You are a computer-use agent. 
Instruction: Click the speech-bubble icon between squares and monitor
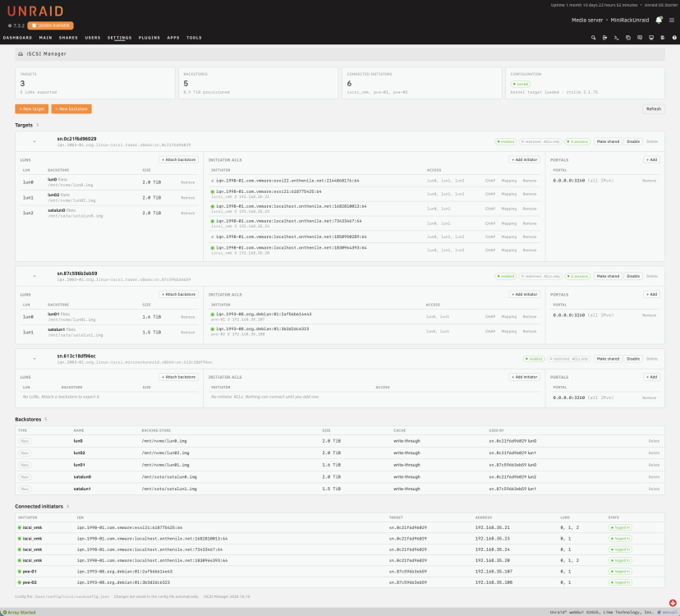point(640,38)
